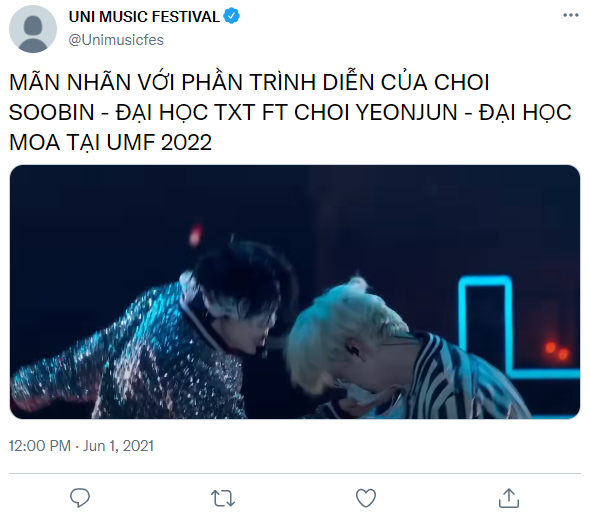Open the share upload arrow icon
Viewport: 589px width, 519px height.
click(x=509, y=498)
